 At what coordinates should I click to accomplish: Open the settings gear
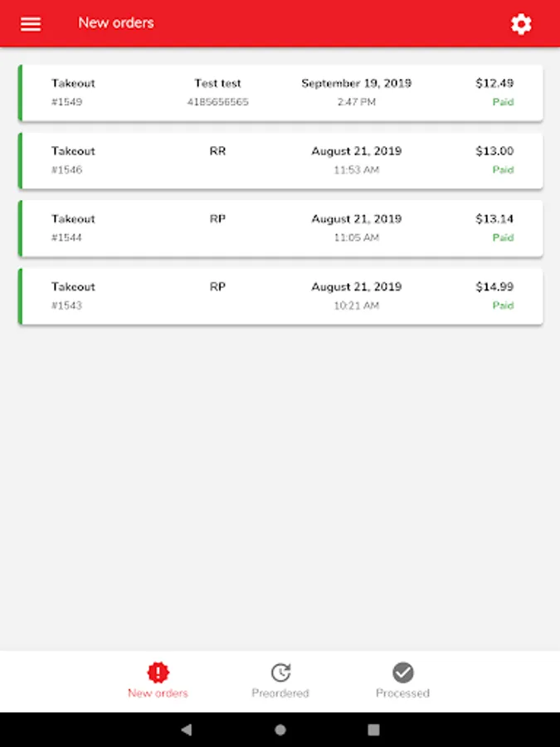[521, 24]
